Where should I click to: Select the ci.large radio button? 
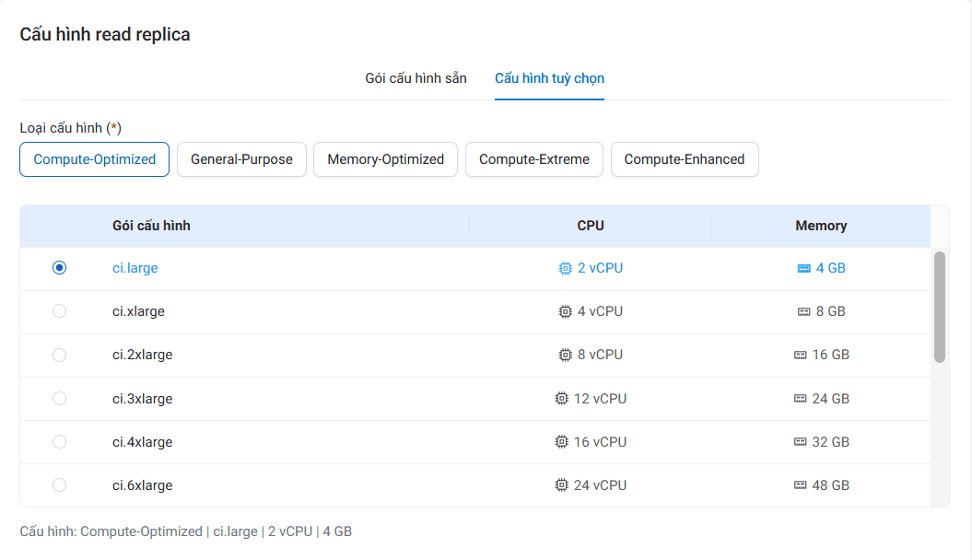coord(60,268)
